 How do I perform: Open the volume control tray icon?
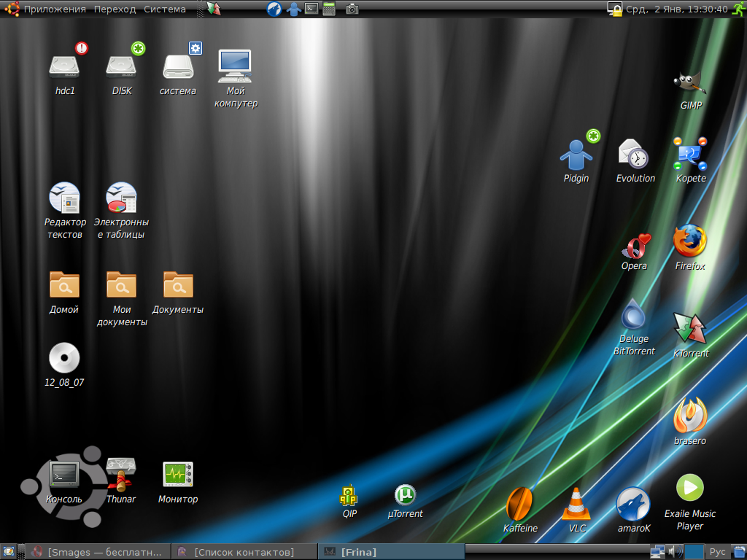point(675,552)
